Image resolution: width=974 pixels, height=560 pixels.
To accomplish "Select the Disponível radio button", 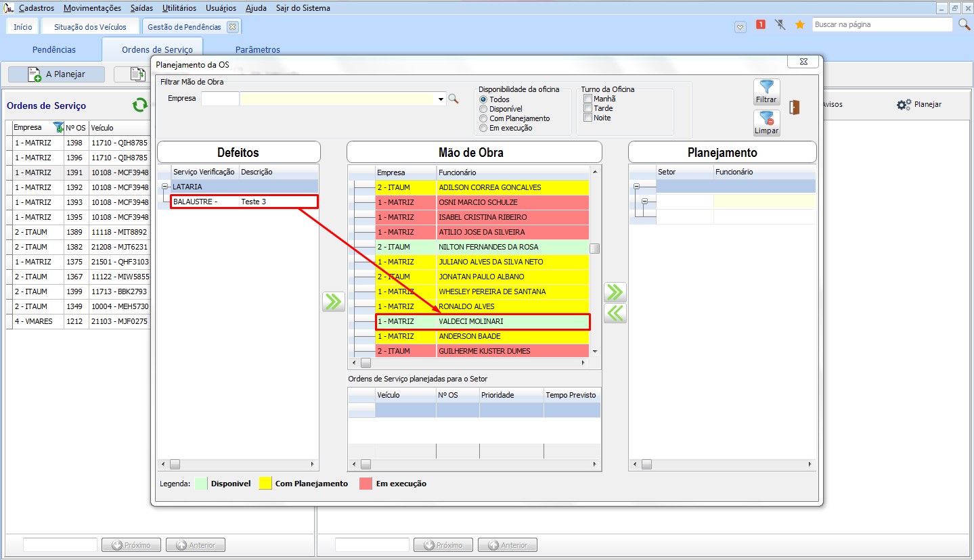I will click(483, 109).
